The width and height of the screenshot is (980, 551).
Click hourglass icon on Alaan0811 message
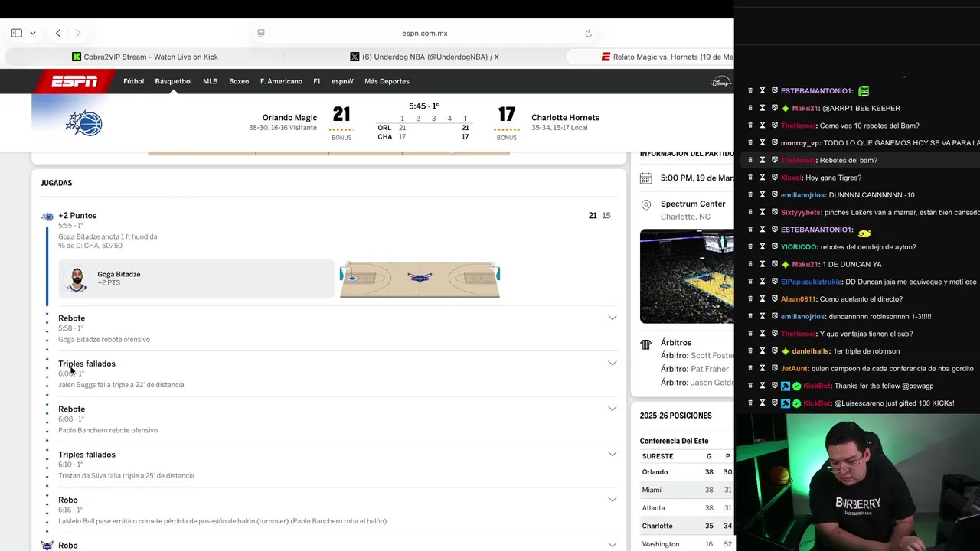(763, 298)
